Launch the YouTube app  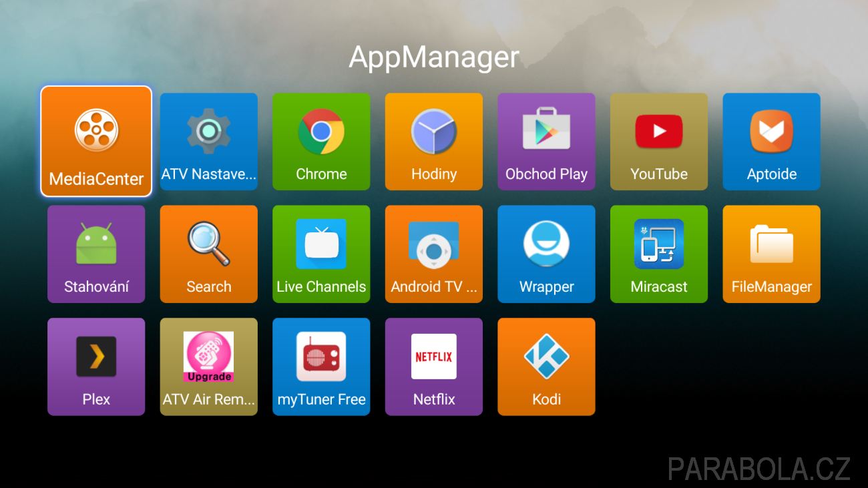click(659, 142)
